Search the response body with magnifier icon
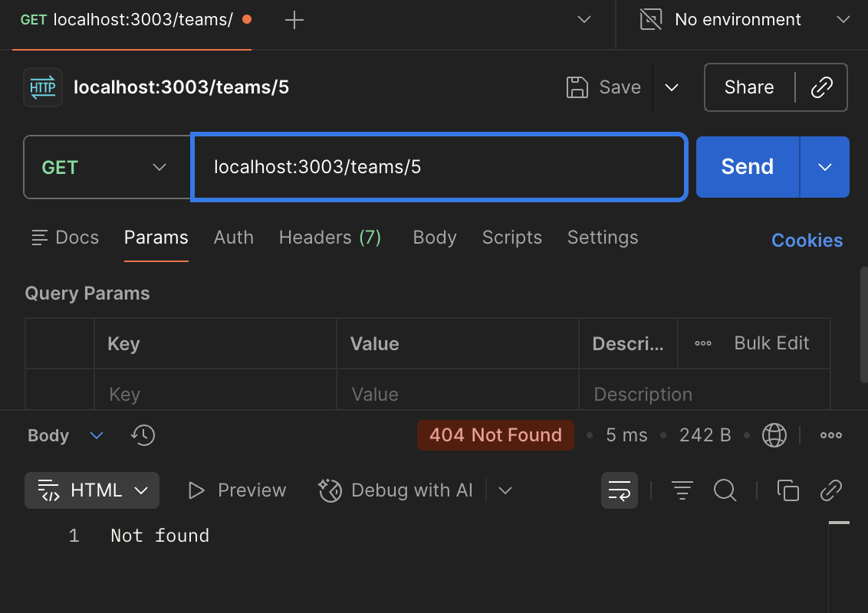The height and width of the screenshot is (613, 868). [725, 490]
